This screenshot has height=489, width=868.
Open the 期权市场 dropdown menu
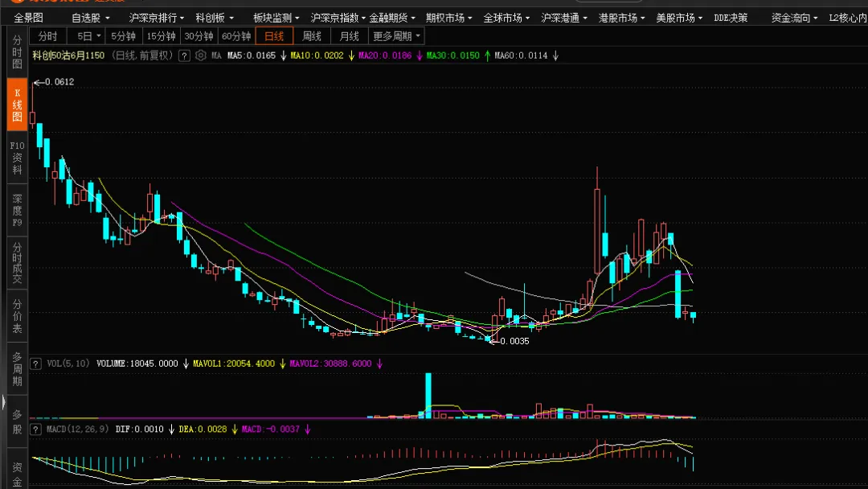click(449, 18)
